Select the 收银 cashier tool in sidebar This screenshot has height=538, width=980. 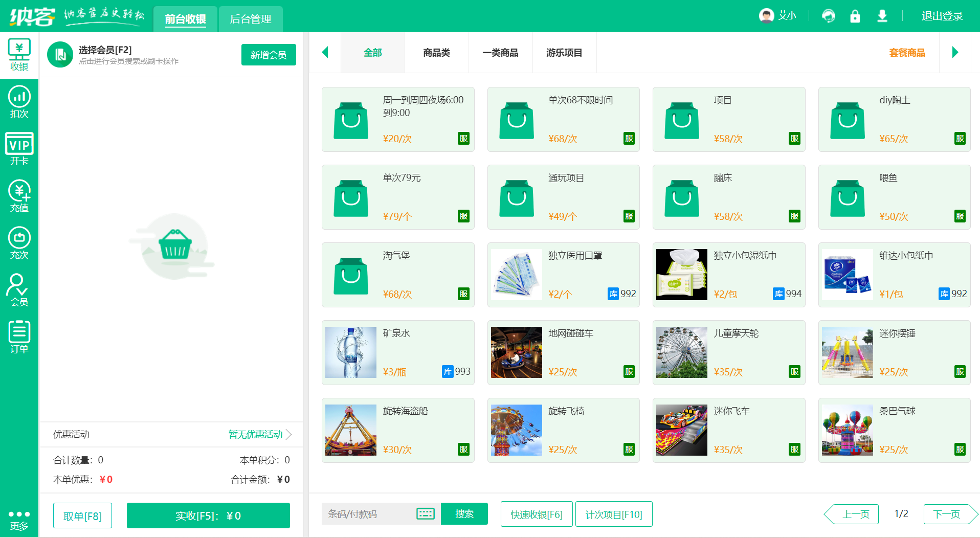[x=19, y=54]
